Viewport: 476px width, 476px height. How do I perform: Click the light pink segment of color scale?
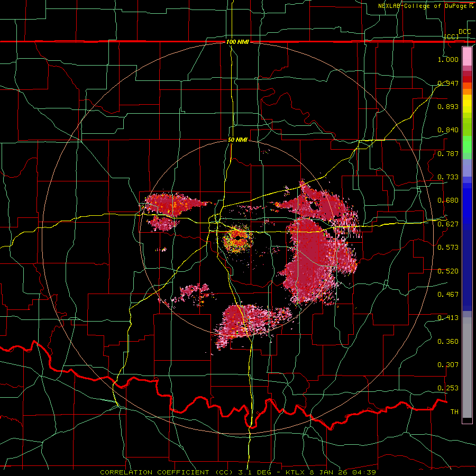(x=467, y=56)
